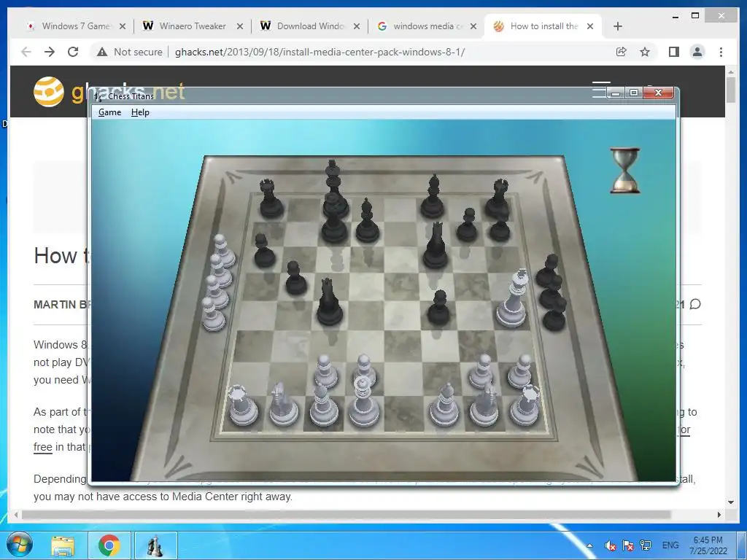Click the black rook in the top-right corner
This screenshot has height=560, width=747.
click(498, 198)
